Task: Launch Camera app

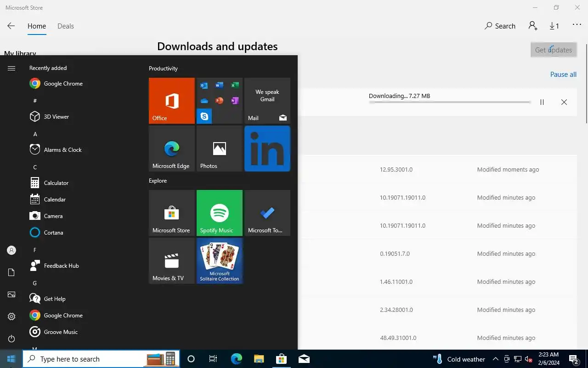Action: (73, 216)
